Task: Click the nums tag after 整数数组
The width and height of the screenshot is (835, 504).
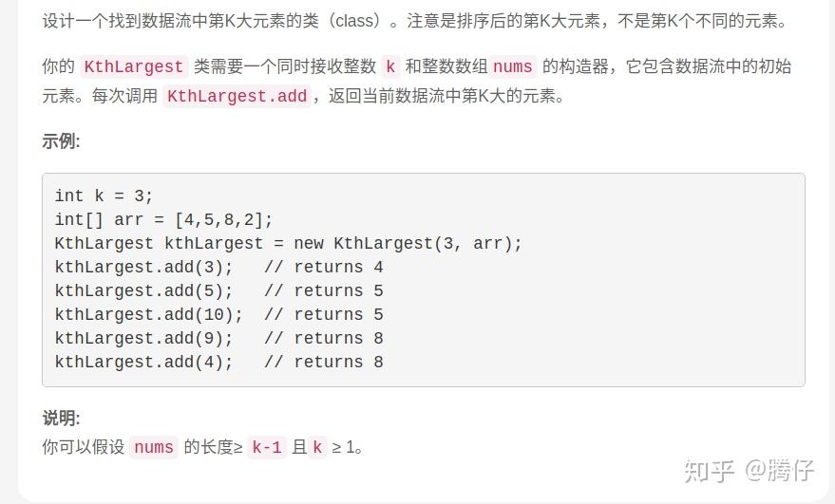Action: pos(512,66)
